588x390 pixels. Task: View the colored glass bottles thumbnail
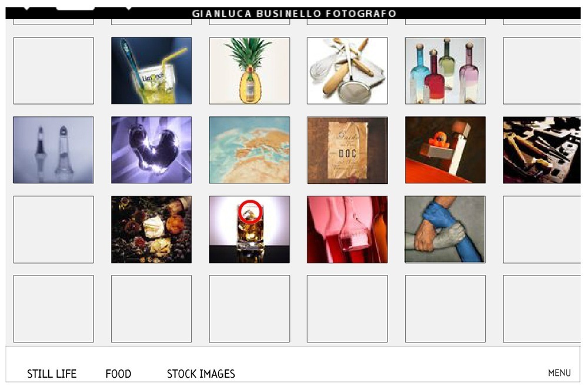click(445, 70)
